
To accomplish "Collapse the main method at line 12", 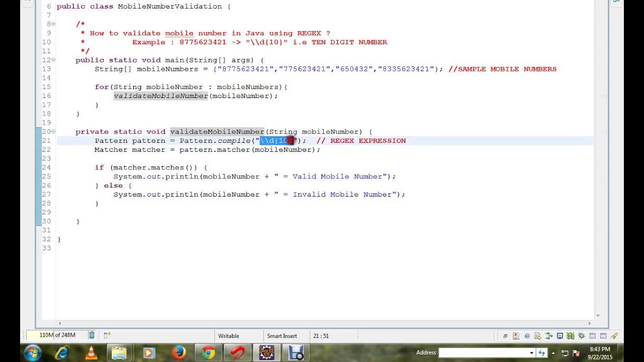I will pos(53,60).
